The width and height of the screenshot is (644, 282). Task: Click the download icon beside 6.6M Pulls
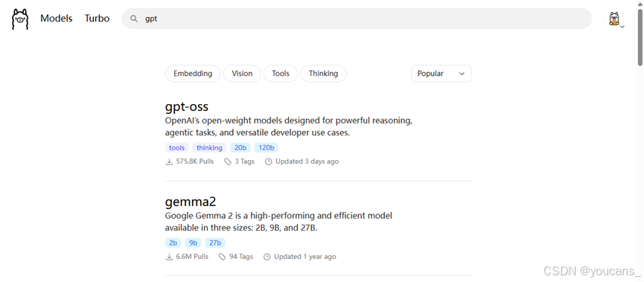point(169,257)
